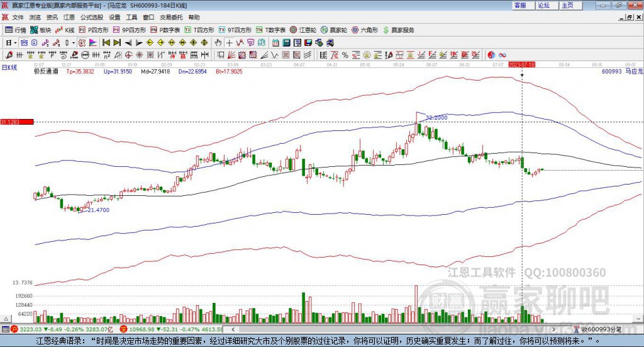Open the 工具 menu
The image size is (644, 347).
click(x=131, y=17)
